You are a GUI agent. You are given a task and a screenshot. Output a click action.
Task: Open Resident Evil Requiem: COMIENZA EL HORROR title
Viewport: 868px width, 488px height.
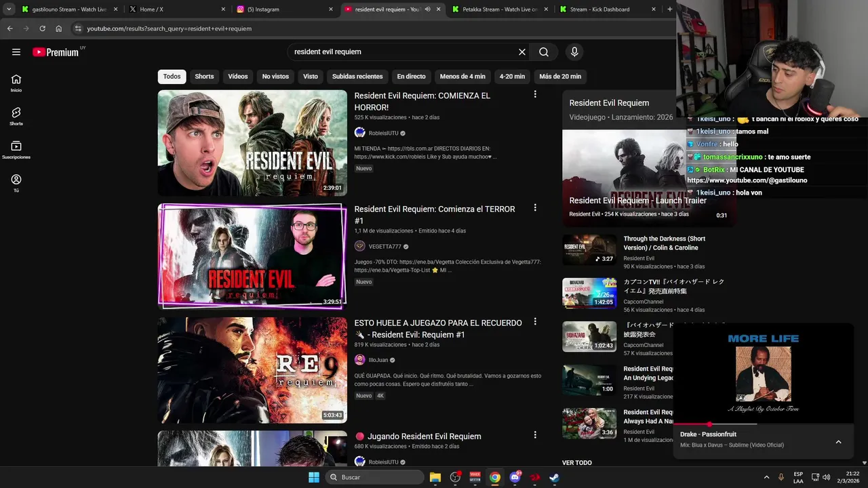click(x=422, y=102)
